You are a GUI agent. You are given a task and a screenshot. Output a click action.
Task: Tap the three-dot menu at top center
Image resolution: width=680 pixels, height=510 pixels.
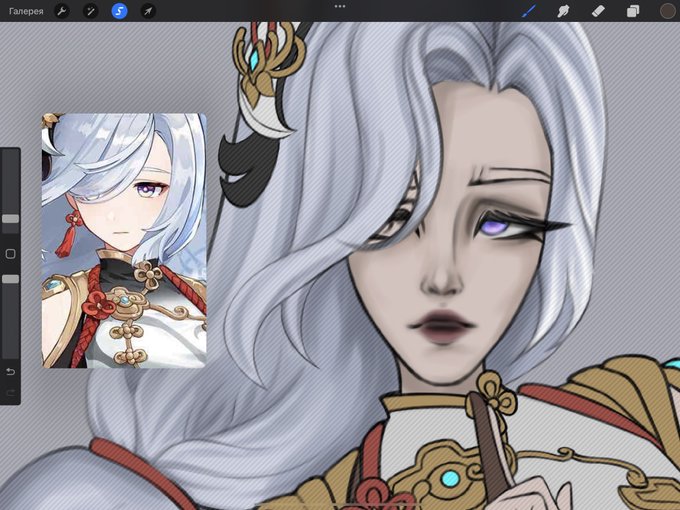pos(340,7)
